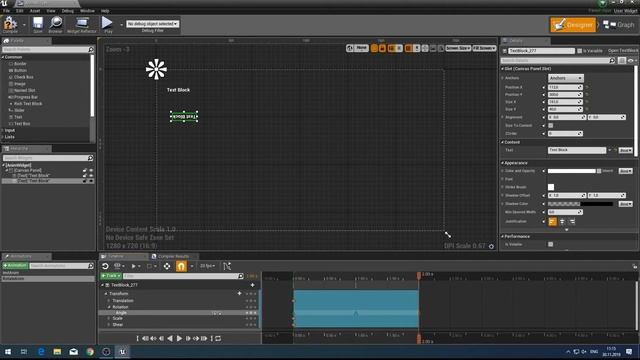The width and height of the screenshot is (640, 360).
Task: Click the Add Animation button
Action: [x=15, y=266]
